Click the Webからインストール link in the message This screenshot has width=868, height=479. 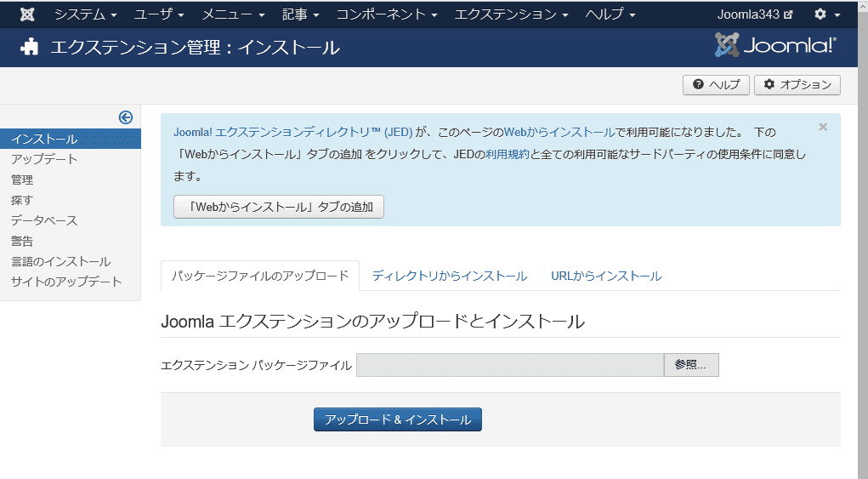pos(559,133)
